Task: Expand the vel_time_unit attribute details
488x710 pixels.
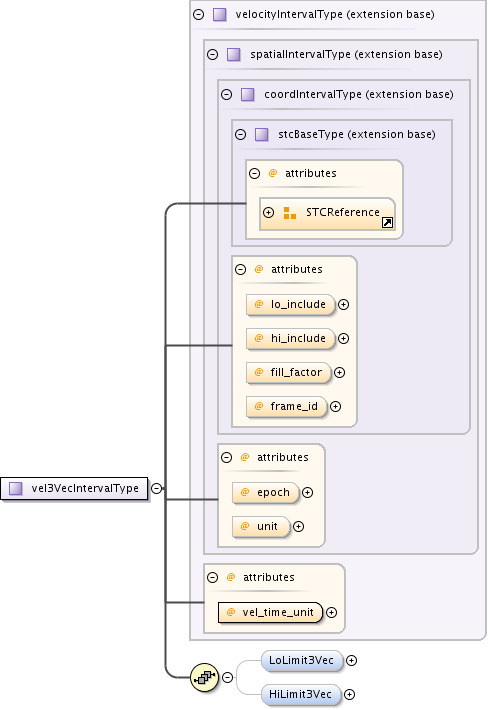Action: click(x=331, y=613)
